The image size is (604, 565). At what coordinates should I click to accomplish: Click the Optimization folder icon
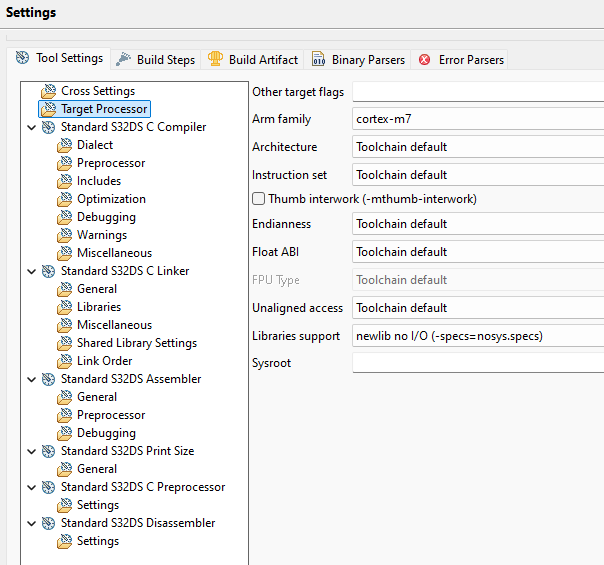[64, 200]
